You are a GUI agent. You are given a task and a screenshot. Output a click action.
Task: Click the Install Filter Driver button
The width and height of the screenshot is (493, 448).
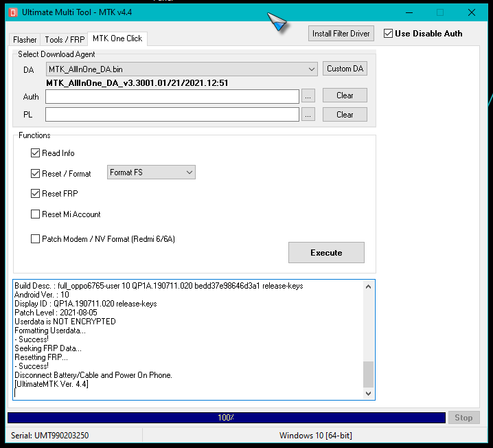341,34
